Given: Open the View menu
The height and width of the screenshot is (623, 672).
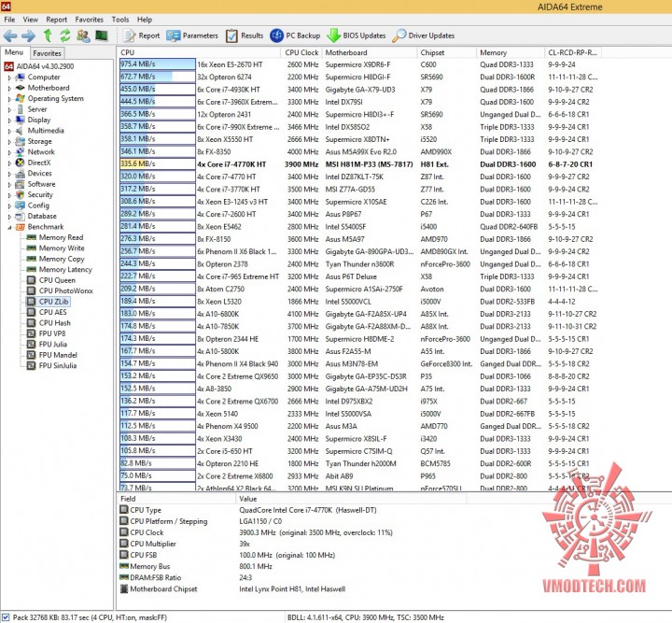Looking at the screenshot, I should click(30, 20).
